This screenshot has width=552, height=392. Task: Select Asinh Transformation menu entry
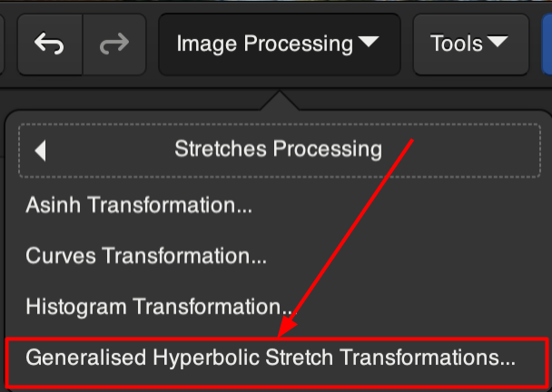pos(139,205)
